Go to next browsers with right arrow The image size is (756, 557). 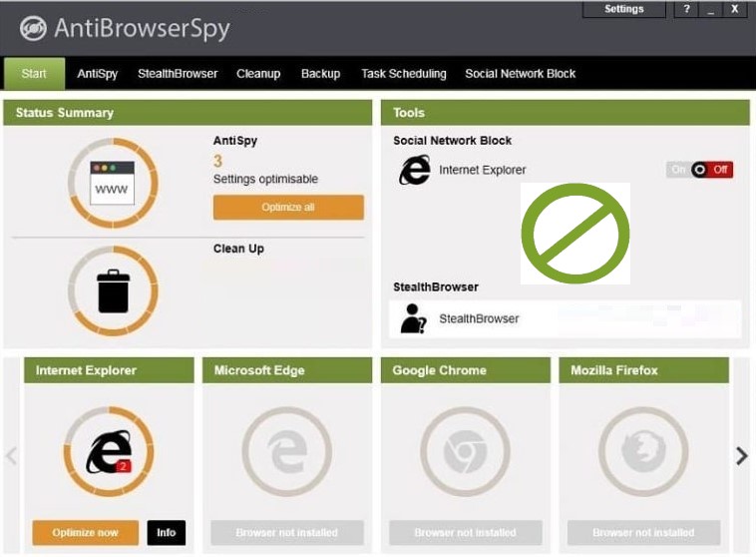click(742, 455)
